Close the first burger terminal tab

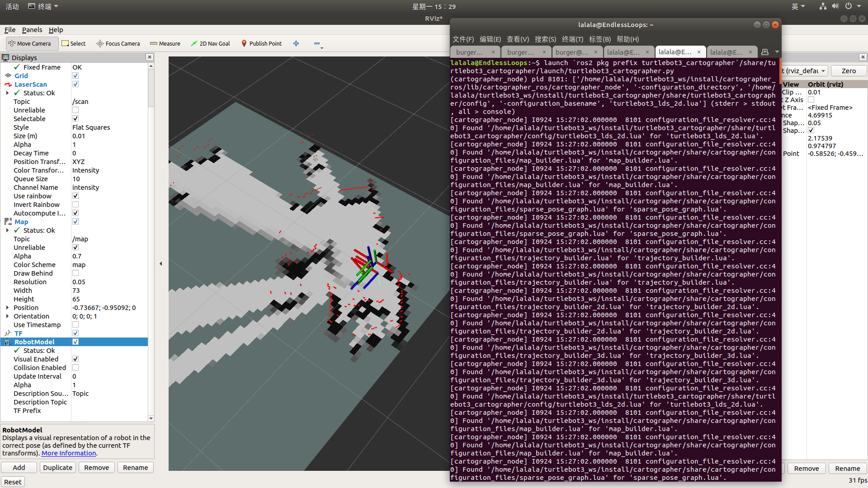[493, 52]
